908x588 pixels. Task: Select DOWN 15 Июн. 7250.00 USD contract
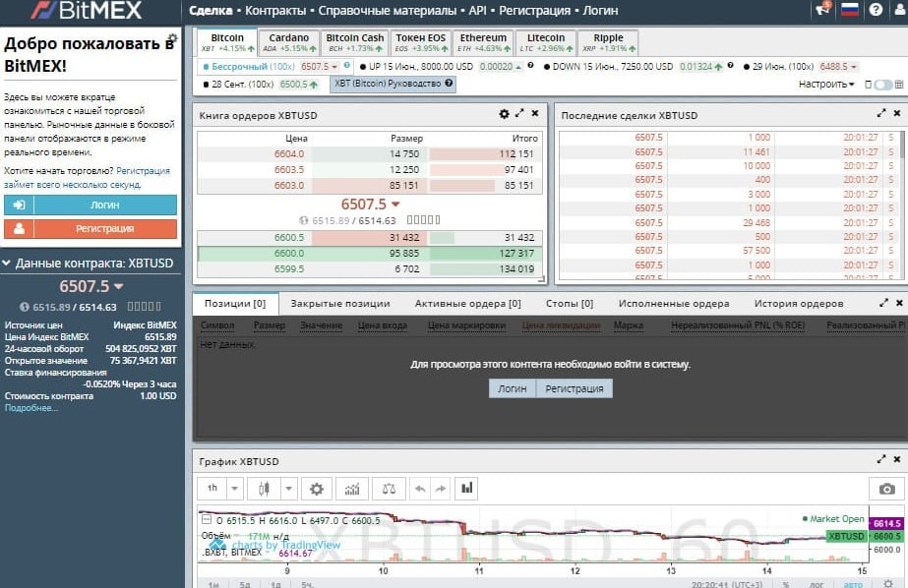(612, 67)
